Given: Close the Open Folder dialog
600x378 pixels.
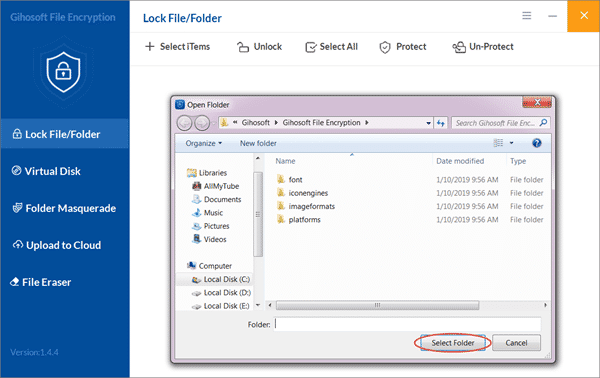Looking at the screenshot, I should pyautogui.click(x=537, y=102).
